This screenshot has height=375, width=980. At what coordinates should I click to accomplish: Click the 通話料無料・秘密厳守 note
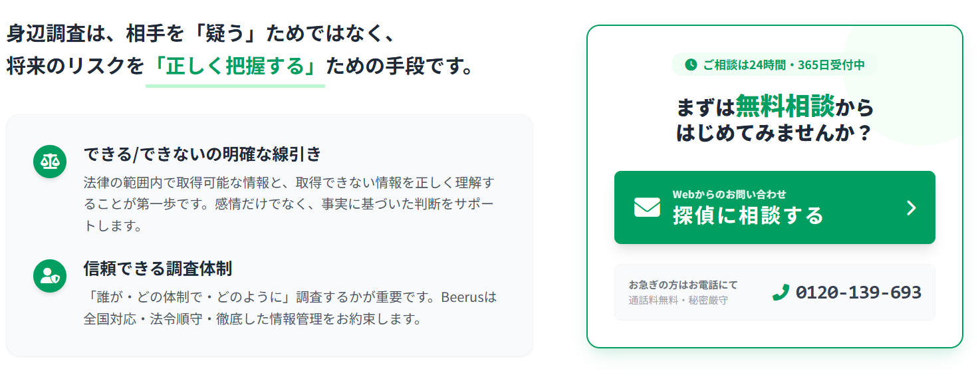[x=678, y=300]
